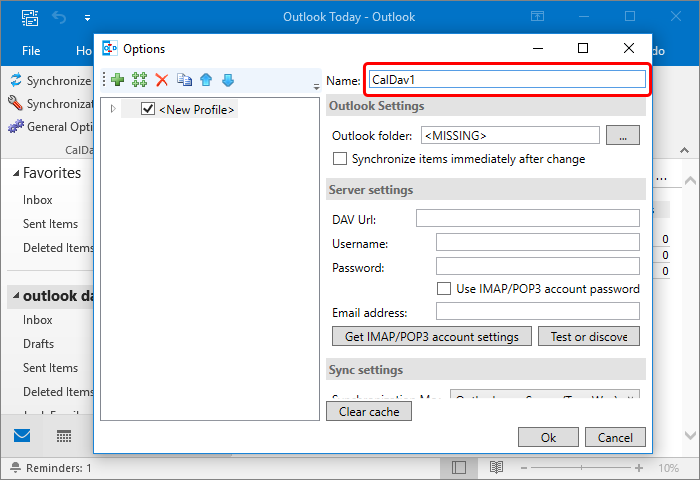Click Ribbon Display Options icon in title bar
This screenshot has width=700, height=480.
[x=538, y=17]
